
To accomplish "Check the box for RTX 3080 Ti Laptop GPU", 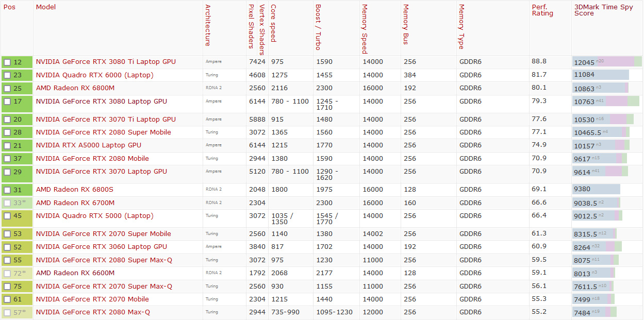I will [x=7, y=62].
